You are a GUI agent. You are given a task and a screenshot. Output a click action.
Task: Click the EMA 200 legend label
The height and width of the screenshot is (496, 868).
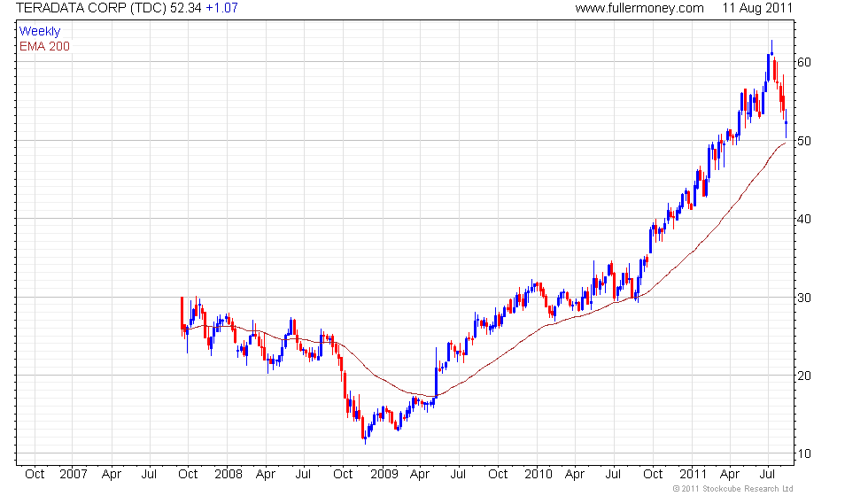pos(44,46)
